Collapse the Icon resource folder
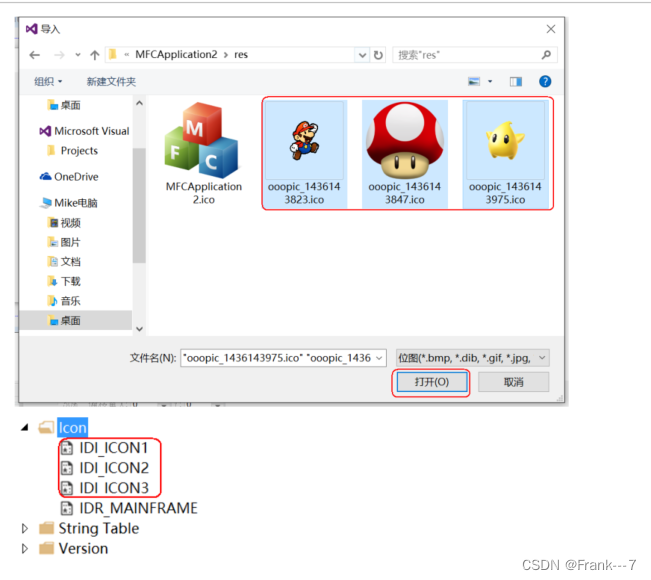 25,427
